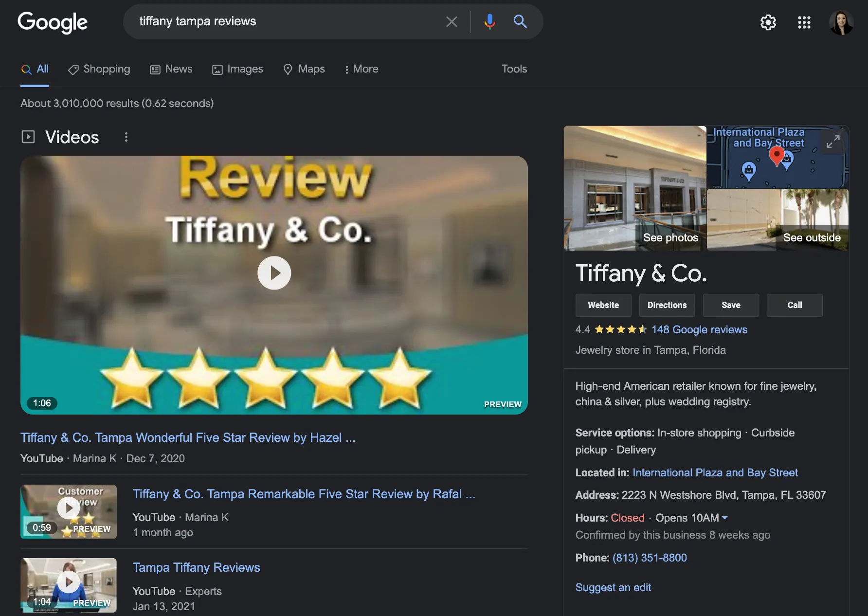Play the Tiffany & Co. review video
This screenshot has height=616, width=868.
point(274,273)
